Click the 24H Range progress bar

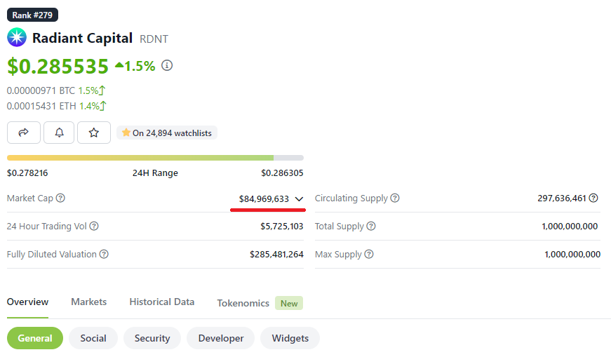coord(155,158)
